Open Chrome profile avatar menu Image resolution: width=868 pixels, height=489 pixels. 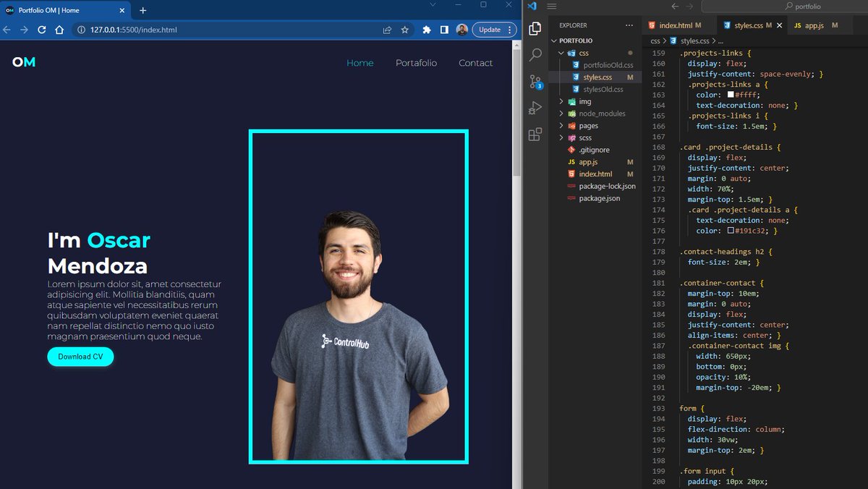pyautogui.click(x=461, y=30)
